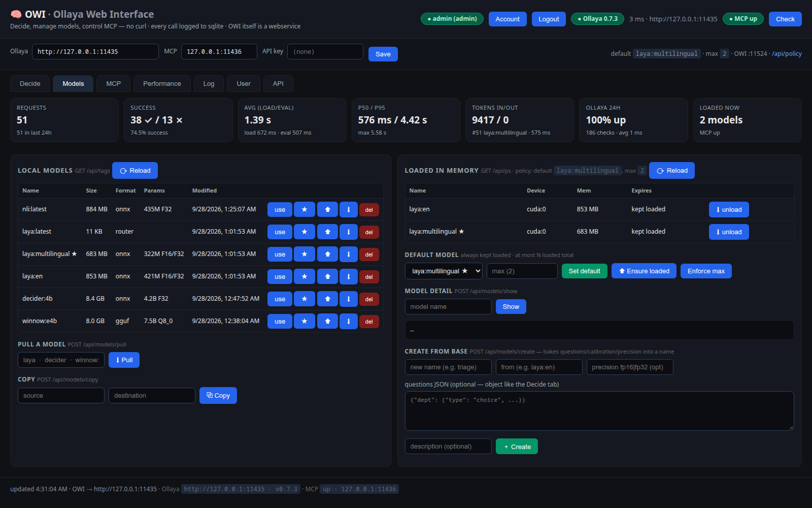This screenshot has height=508, width=812.
Task: Open the User tab
Action: [x=244, y=84]
